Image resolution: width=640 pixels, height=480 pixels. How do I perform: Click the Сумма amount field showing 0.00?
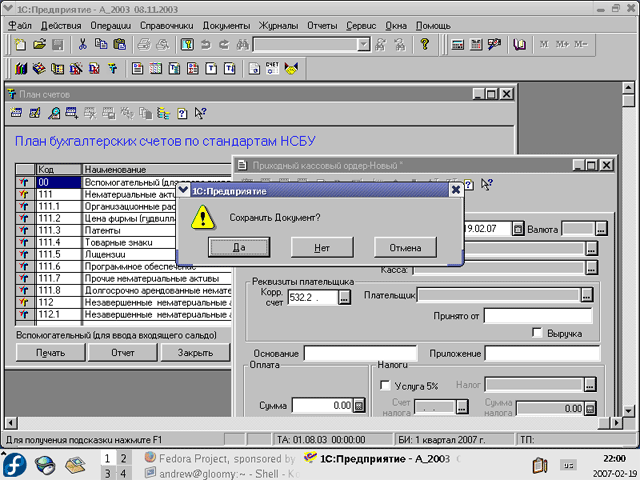pos(322,405)
